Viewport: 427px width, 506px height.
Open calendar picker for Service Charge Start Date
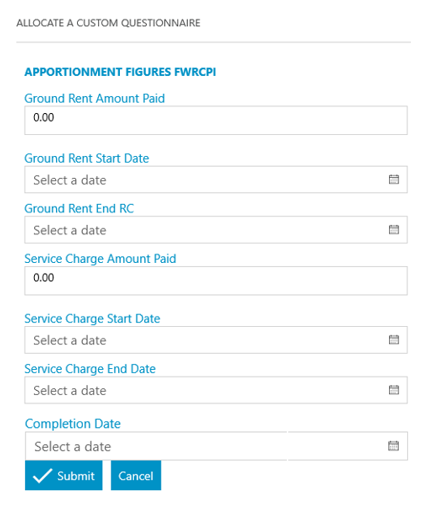click(x=394, y=340)
